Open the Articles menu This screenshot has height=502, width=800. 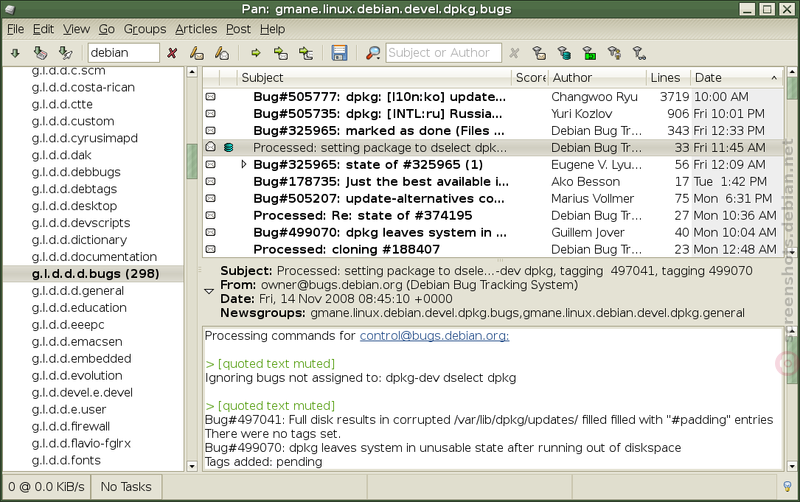point(196,29)
